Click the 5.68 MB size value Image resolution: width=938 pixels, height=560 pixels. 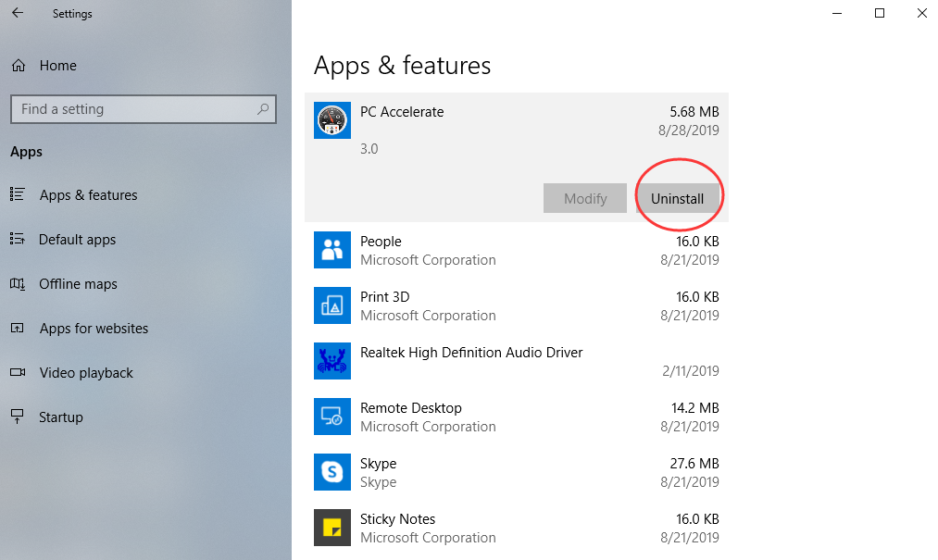[x=694, y=112]
